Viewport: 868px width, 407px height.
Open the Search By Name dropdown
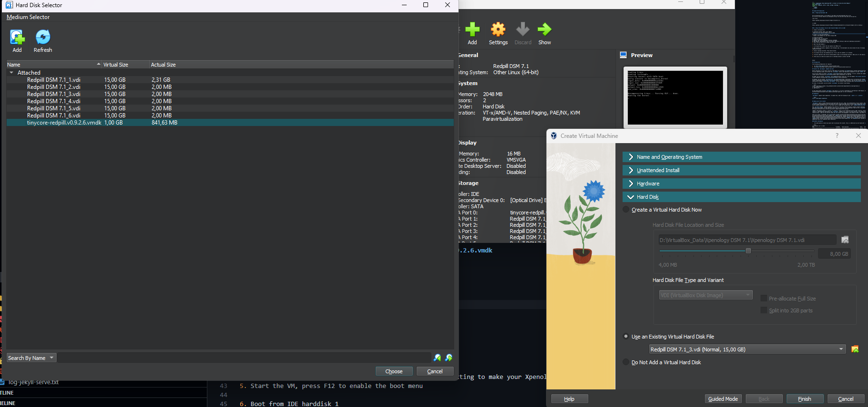tap(31, 358)
